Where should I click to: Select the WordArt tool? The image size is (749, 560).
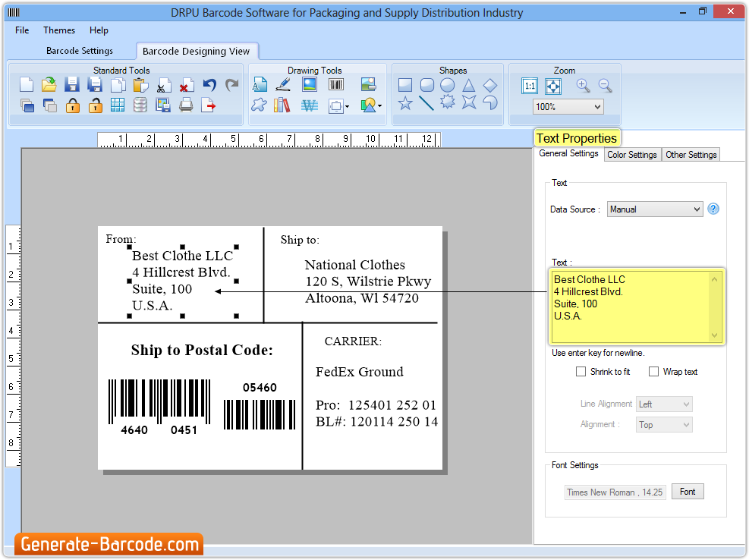pyautogui.click(x=310, y=105)
